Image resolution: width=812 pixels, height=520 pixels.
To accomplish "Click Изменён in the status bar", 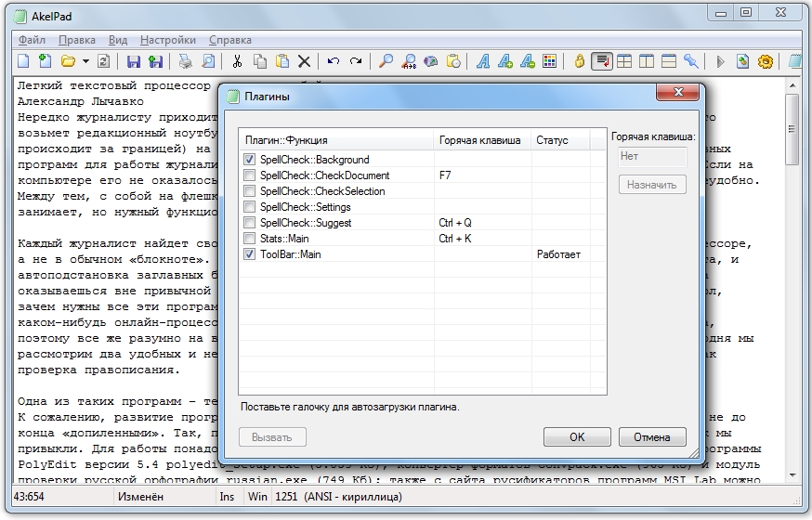I will (x=140, y=497).
